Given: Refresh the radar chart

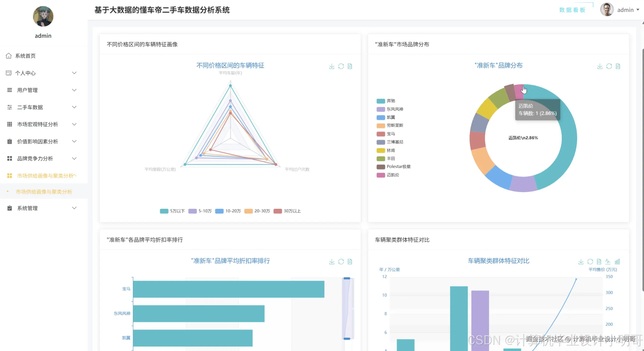Looking at the screenshot, I should (341, 66).
